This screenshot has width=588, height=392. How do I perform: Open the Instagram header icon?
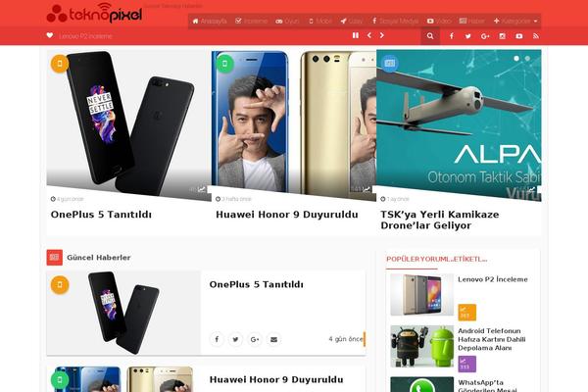[502, 36]
